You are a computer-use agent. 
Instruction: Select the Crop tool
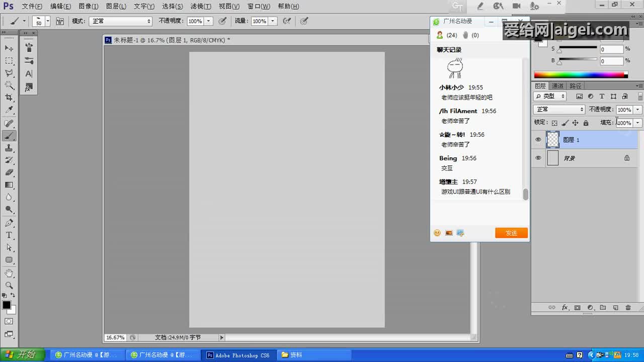tap(9, 98)
